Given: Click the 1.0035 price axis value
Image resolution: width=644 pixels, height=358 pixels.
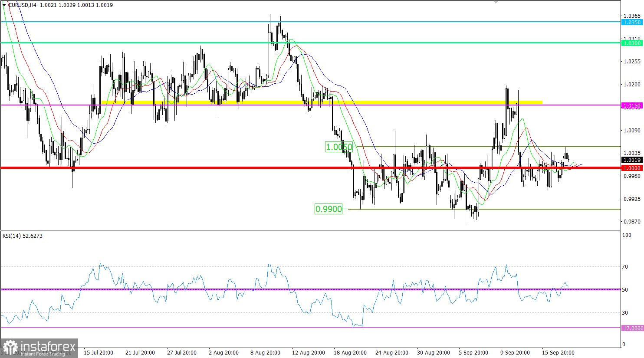Looking at the screenshot, I should [x=631, y=153].
